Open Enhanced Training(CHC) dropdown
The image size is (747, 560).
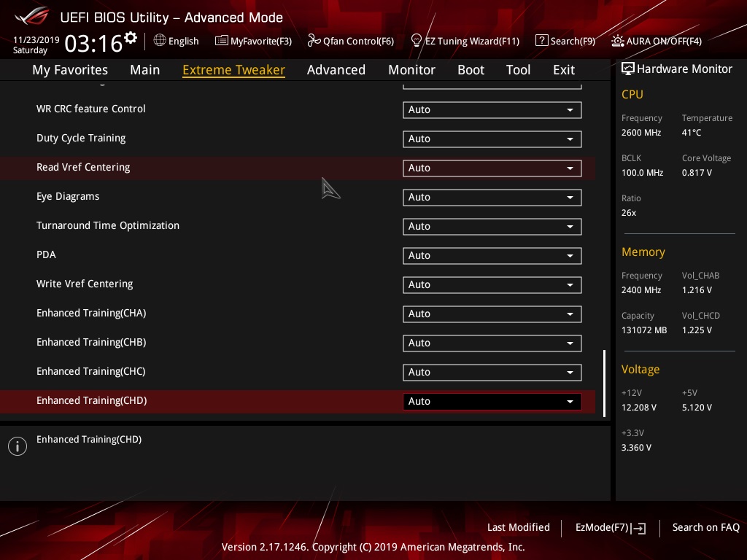492,373
